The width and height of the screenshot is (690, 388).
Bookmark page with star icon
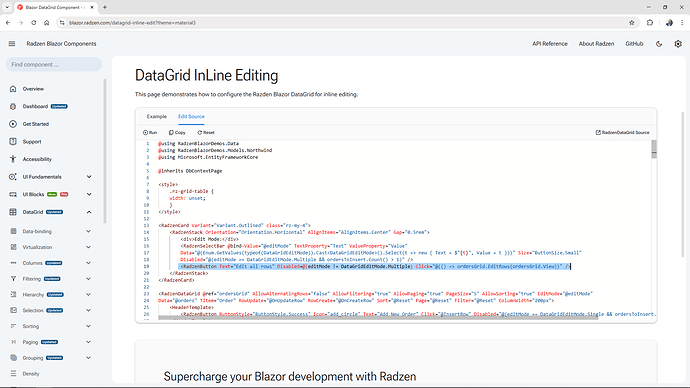pyautogui.click(x=631, y=23)
